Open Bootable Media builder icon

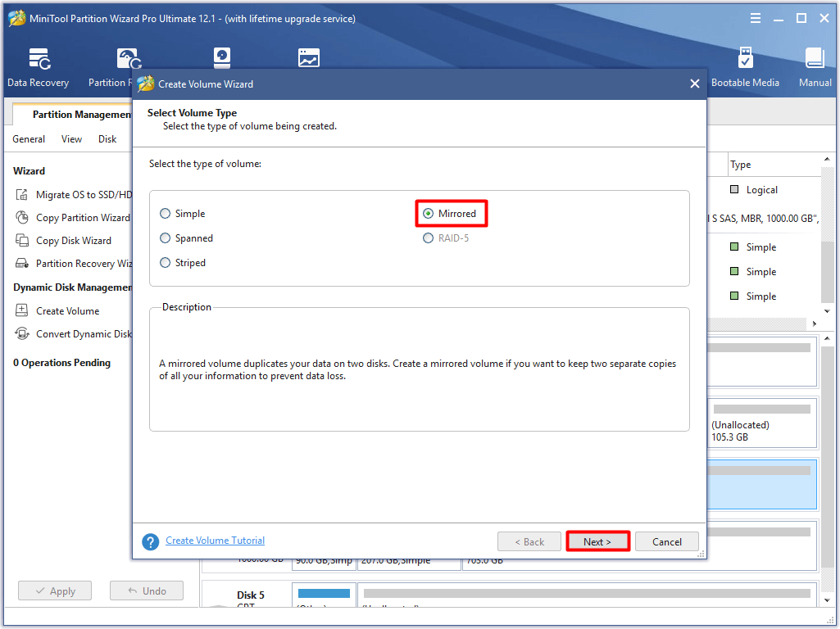tap(745, 58)
